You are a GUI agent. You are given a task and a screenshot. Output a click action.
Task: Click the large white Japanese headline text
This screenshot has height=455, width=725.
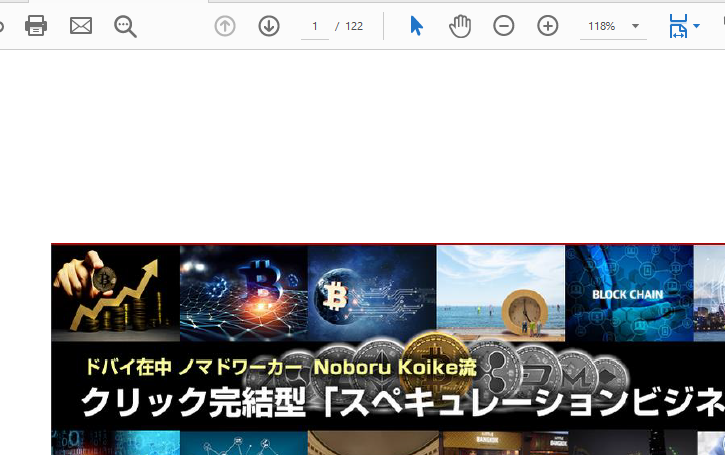(x=400, y=403)
